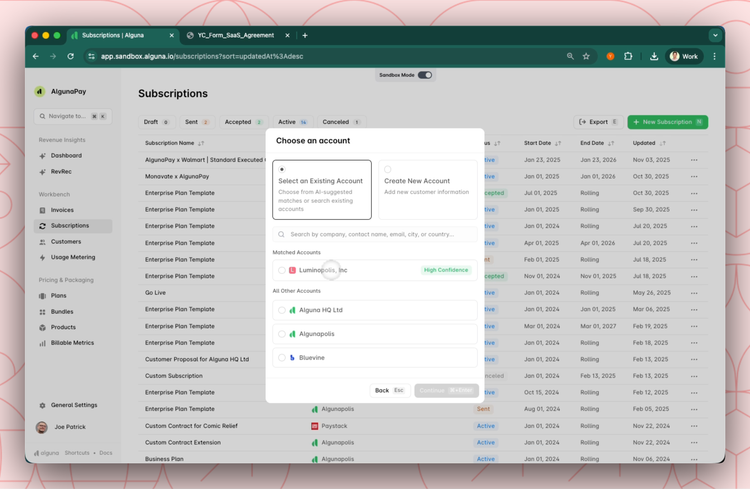The height and width of the screenshot is (489, 750).
Task: Open the tab search dropdown
Action: 715,35
